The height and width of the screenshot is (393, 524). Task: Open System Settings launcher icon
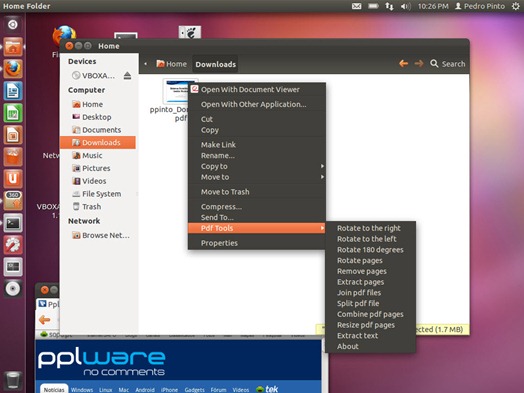[x=13, y=245]
